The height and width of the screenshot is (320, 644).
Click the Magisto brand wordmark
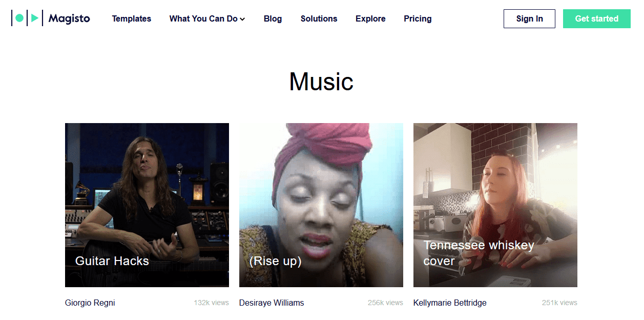(x=69, y=18)
